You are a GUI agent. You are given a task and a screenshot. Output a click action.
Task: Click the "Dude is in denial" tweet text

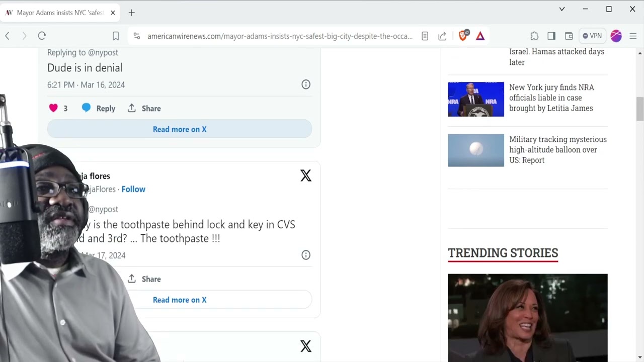pos(85,68)
